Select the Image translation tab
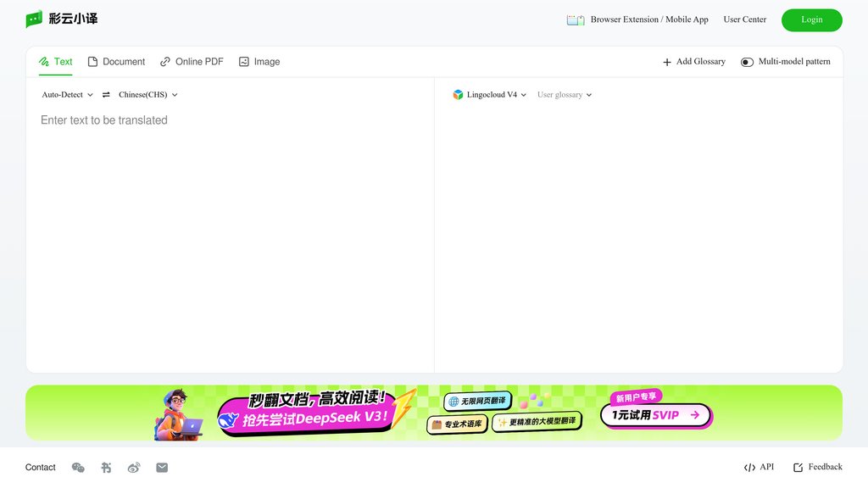Viewport: 868px width, 488px height. (259, 61)
